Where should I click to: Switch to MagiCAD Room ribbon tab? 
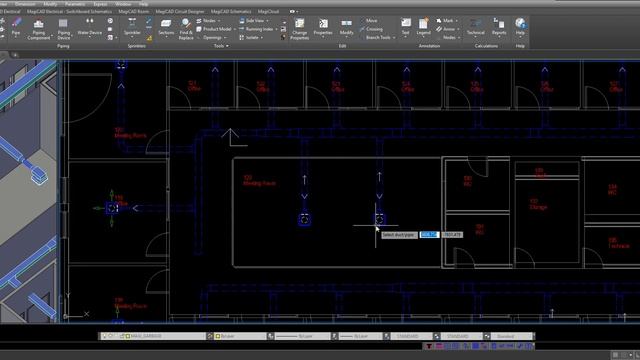tap(133, 11)
